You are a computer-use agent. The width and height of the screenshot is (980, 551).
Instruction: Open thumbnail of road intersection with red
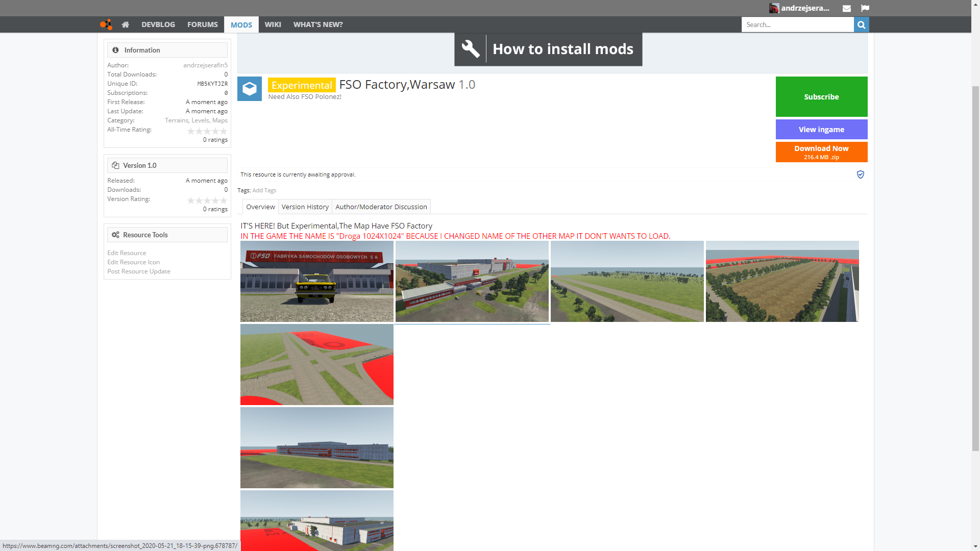click(317, 364)
